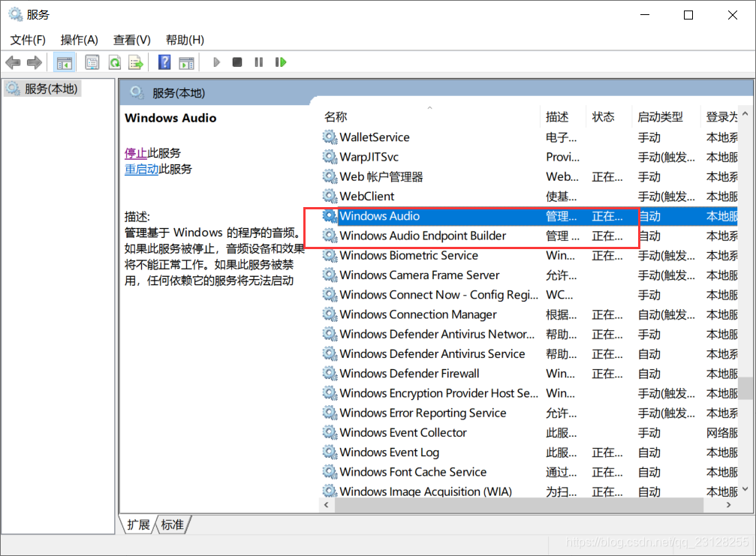Open the 查看(V) menu
Screen dimensions: 756x556
pos(131,40)
